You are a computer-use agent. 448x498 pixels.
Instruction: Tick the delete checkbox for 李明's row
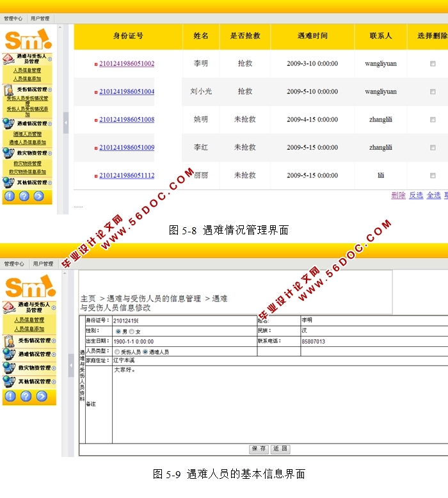point(433,64)
